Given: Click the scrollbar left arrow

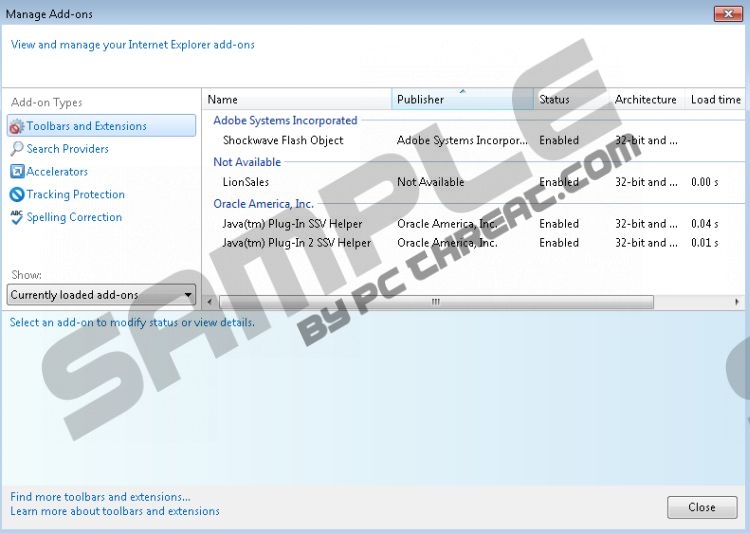Looking at the screenshot, I should click(x=210, y=302).
